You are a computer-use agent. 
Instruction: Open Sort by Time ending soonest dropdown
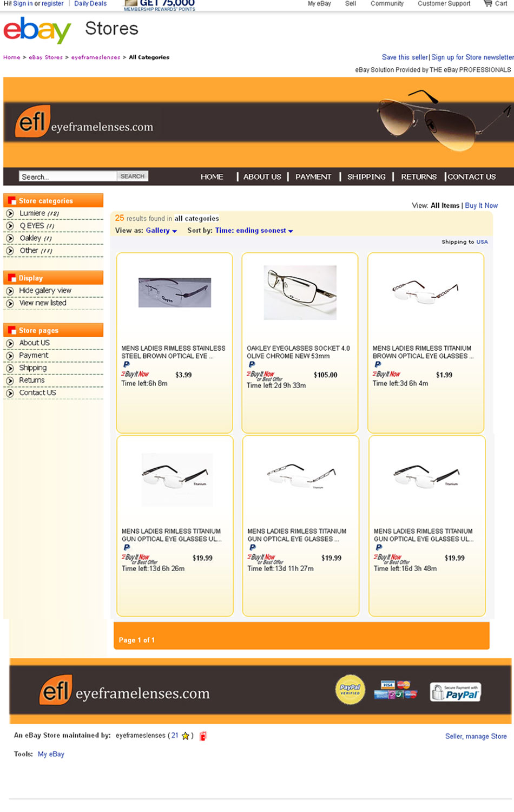(x=254, y=231)
